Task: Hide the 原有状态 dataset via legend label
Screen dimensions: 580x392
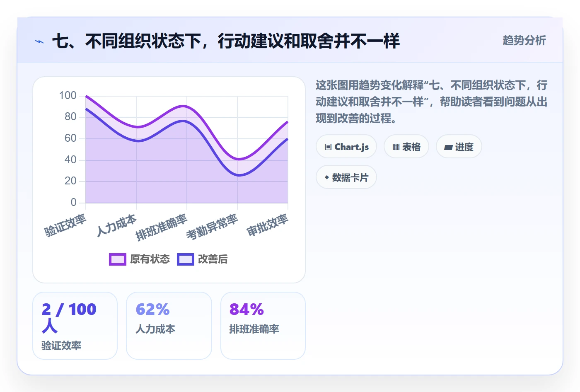Action: (x=150, y=259)
